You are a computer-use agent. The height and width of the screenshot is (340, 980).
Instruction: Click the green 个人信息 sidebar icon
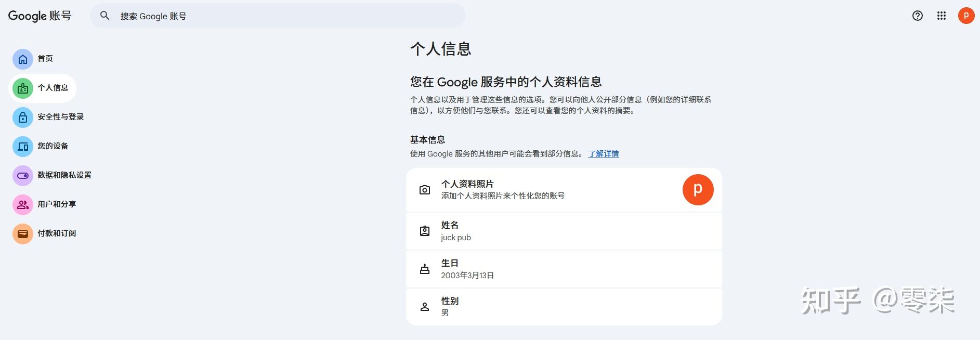23,88
